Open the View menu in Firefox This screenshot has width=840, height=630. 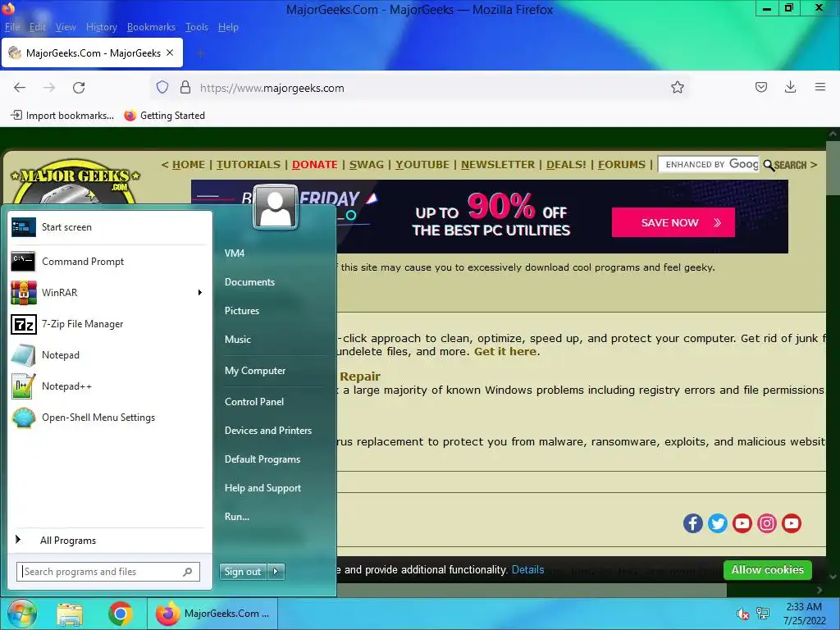pos(66,27)
